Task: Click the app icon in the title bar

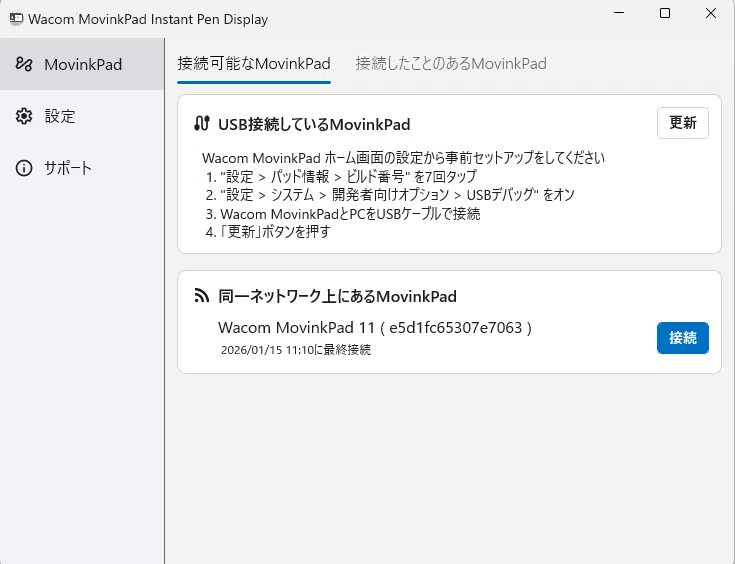Action: (16, 19)
